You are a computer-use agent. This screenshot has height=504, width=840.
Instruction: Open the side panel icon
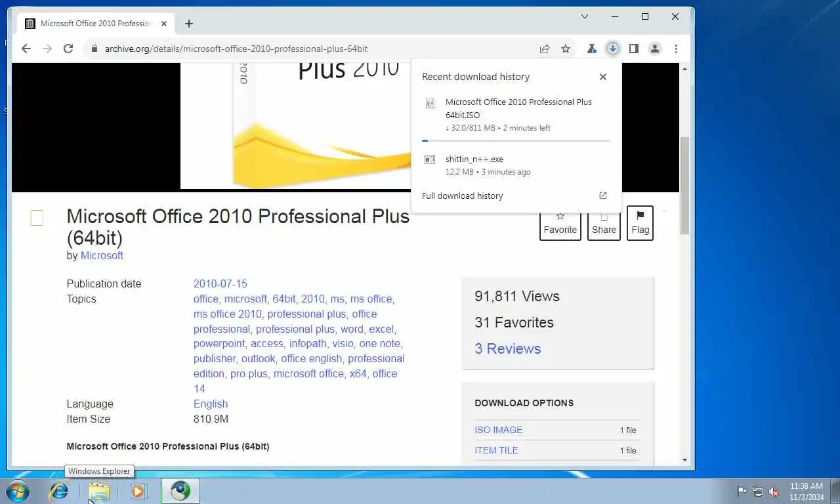(634, 49)
